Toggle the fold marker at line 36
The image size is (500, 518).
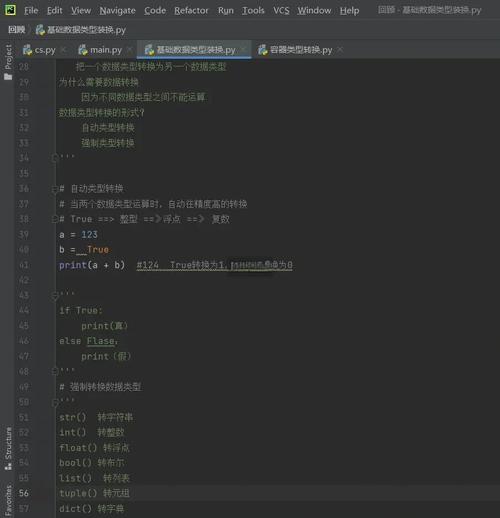point(55,189)
